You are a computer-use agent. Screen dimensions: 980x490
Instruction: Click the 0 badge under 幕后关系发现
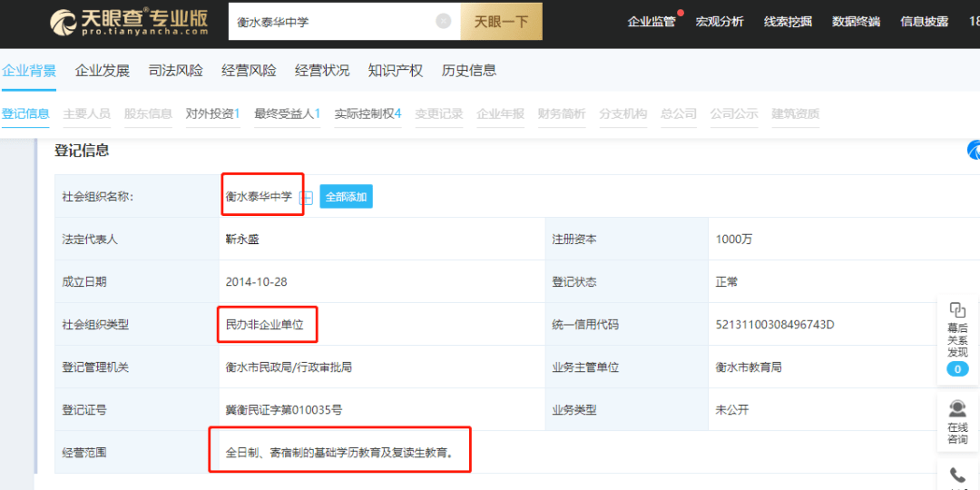point(957,369)
